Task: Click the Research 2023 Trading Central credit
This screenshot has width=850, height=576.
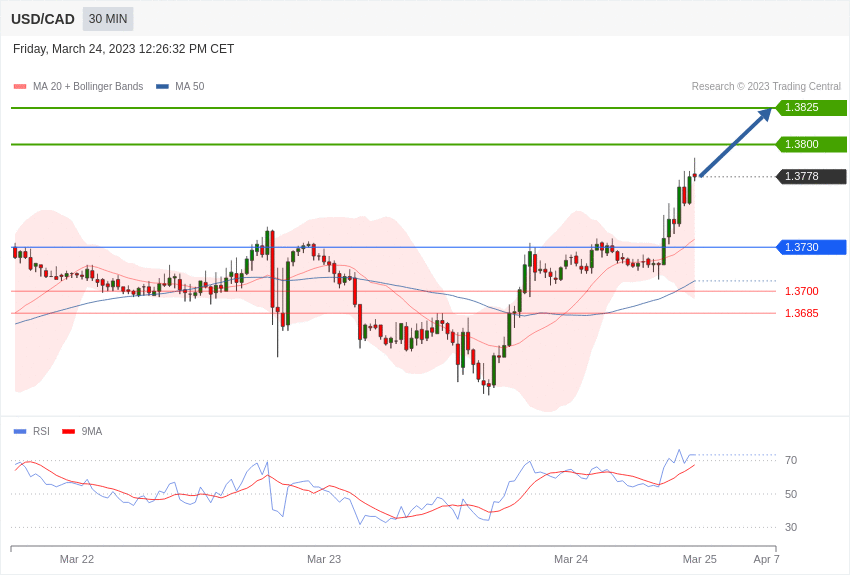Action: [x=766, y=87]
